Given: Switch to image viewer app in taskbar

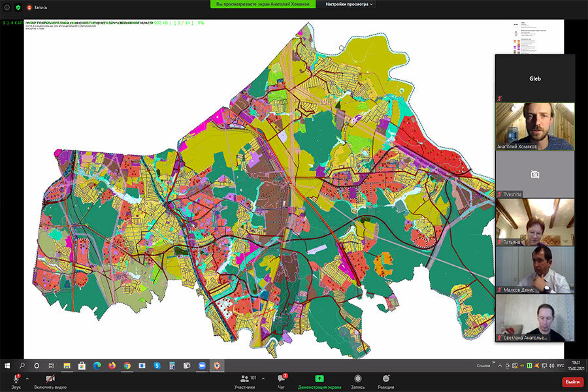Looking at the screenshot, I should (217, 365).
